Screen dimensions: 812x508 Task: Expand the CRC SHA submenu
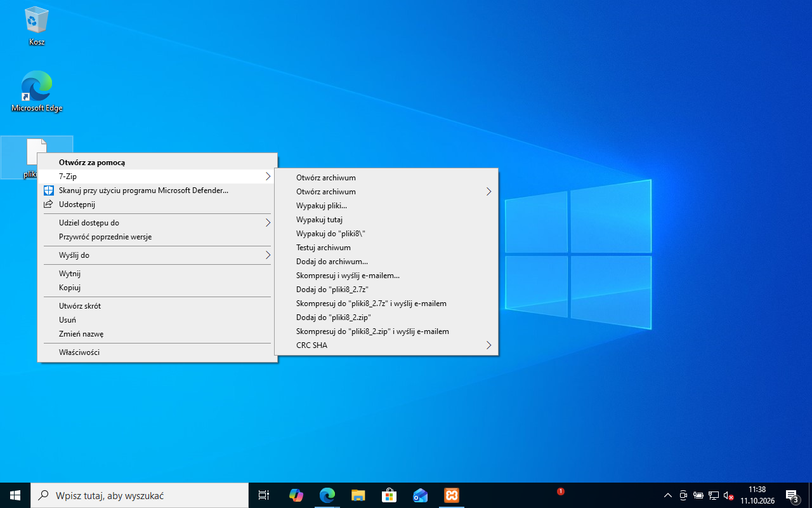coord(386,345)
